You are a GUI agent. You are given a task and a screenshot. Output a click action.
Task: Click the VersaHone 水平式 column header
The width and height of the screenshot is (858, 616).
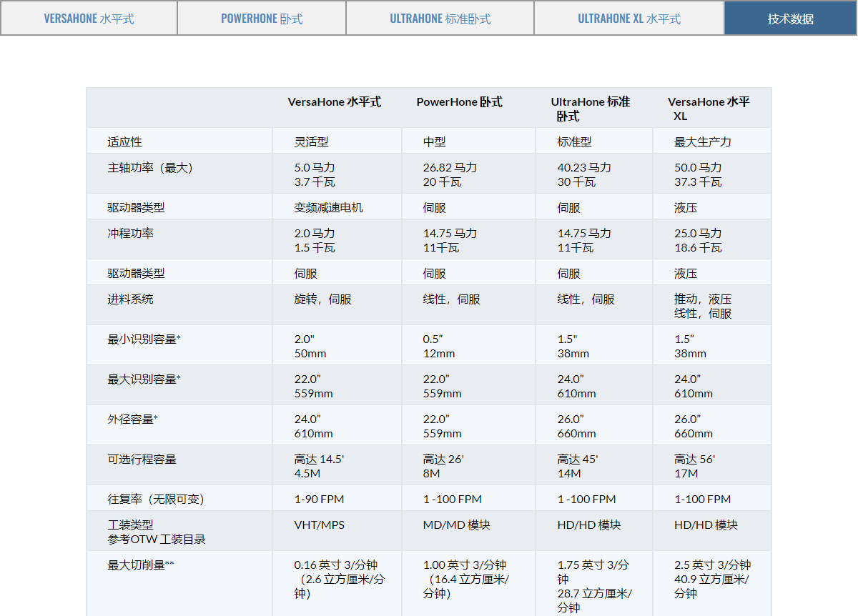[x=334, y=102]
